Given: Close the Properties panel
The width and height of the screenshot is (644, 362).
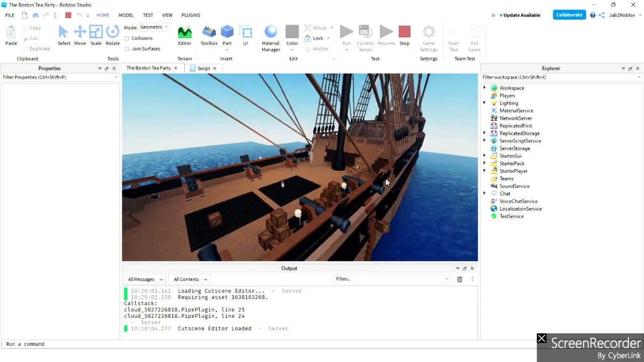Looking at the screenshot, I should tap(114, 68).
